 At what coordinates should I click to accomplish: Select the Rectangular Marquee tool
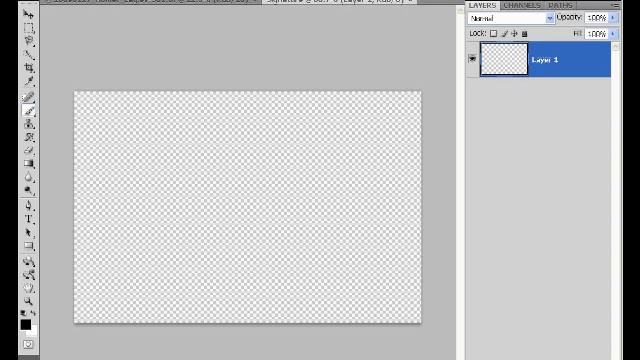point(29,28)
